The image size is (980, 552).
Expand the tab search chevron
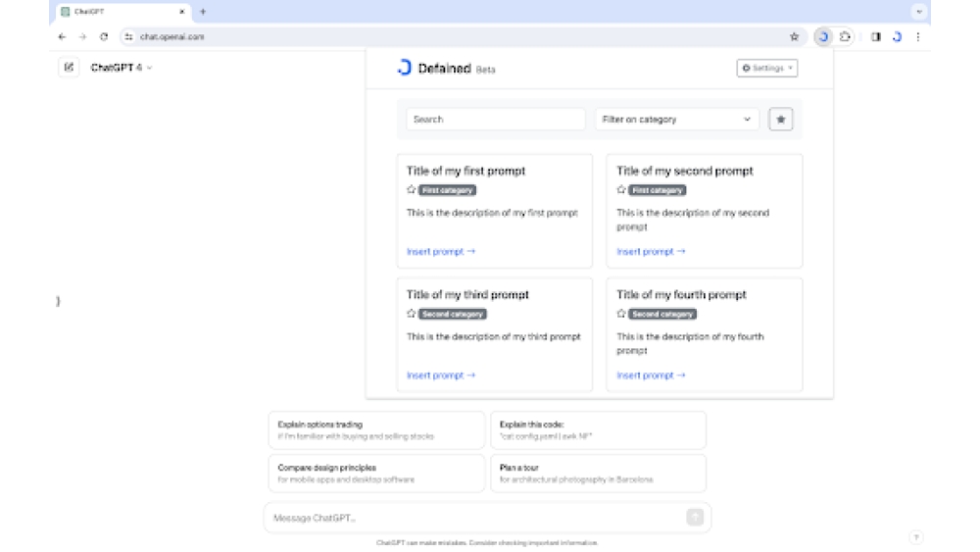coord(919,11)
